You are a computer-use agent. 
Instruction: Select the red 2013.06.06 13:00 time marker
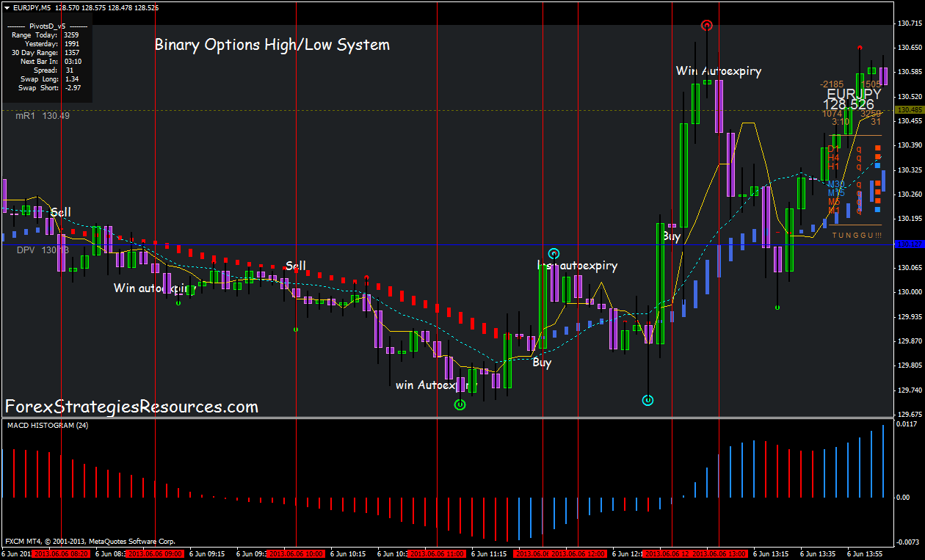(x=719, y=554)
